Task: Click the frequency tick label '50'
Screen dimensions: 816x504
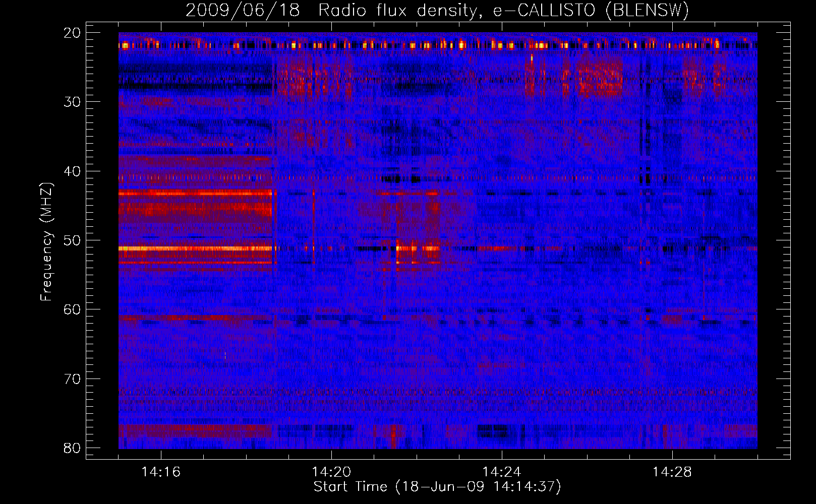Action: click(x=72, y=240)
